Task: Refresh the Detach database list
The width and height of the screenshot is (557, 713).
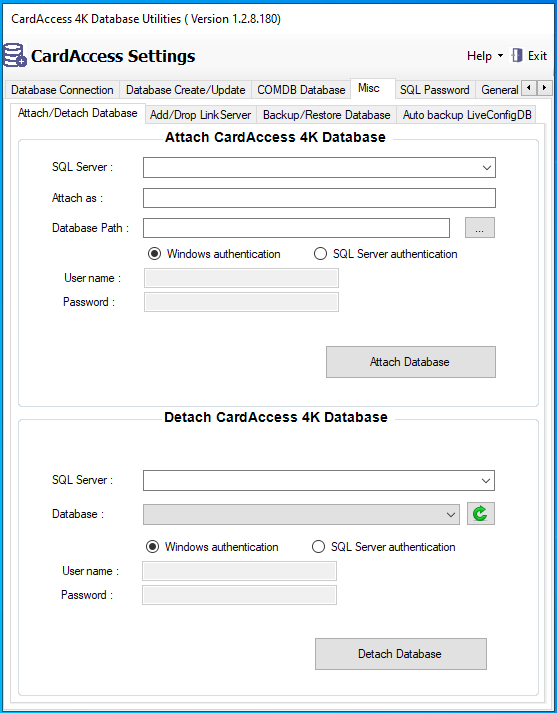Action: pyautogui.click(x=481, y=514)
